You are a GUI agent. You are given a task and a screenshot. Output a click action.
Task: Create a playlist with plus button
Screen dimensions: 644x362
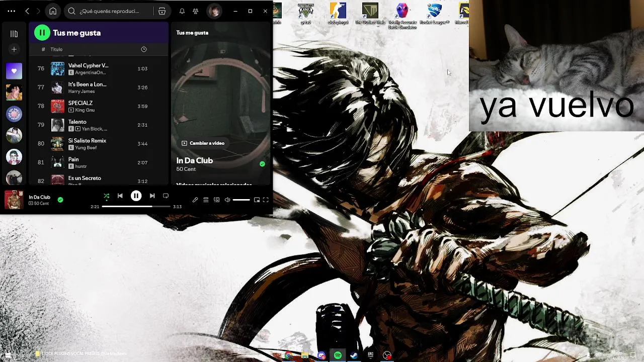pyautogui.click(x=14, y=49)
